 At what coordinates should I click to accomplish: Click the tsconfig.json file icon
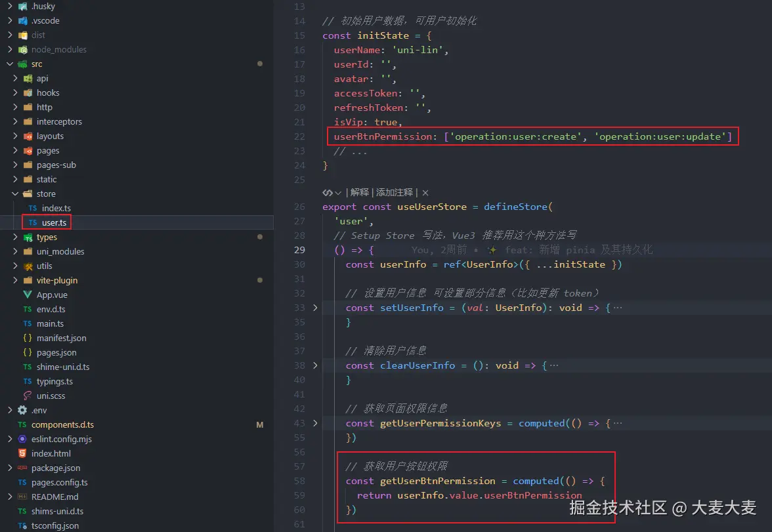click(22, 525)
